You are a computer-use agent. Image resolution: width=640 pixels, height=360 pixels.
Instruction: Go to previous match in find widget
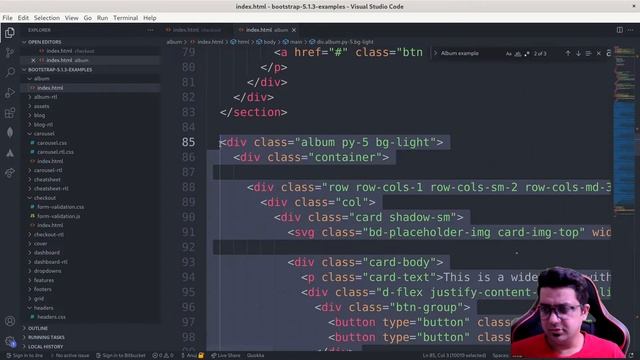(568, 53)
